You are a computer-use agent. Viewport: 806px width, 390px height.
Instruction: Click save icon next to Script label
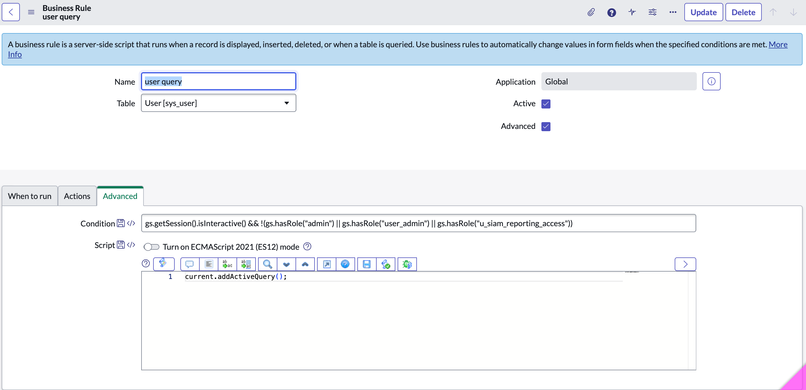[121, 245]
